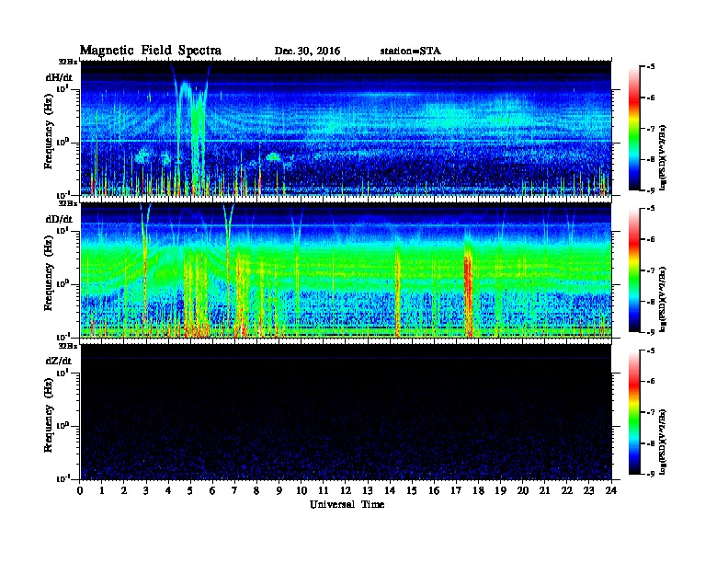728x563 pixels.
Task: Click hour tick label "12" on time axis
Action: [x=346, y=491]
